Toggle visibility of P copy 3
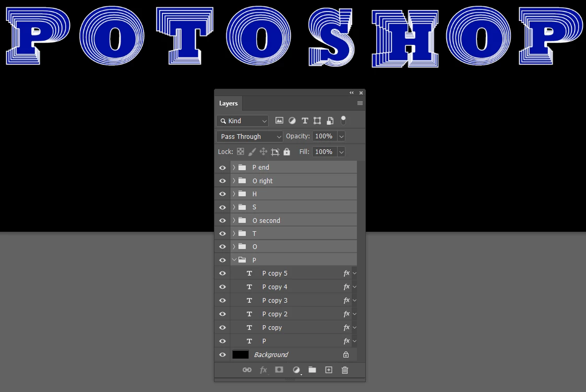 pos(222,301)
